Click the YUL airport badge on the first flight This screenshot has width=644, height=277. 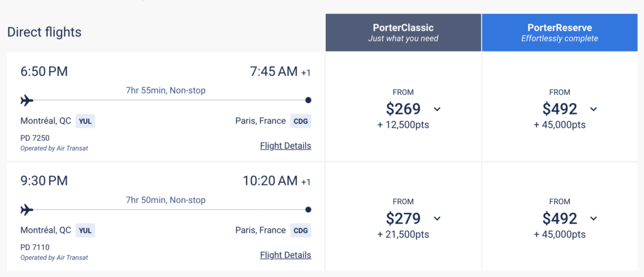pos(85,121)
